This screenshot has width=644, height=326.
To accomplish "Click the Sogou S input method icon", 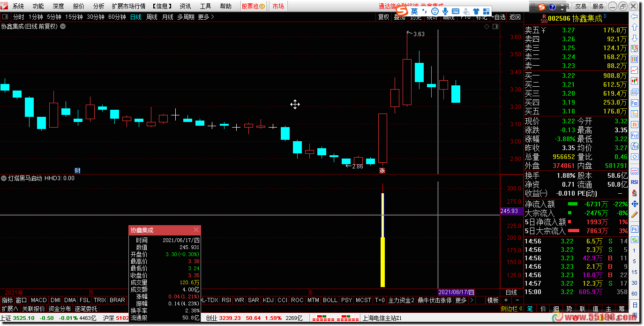I will pos(402,11).
